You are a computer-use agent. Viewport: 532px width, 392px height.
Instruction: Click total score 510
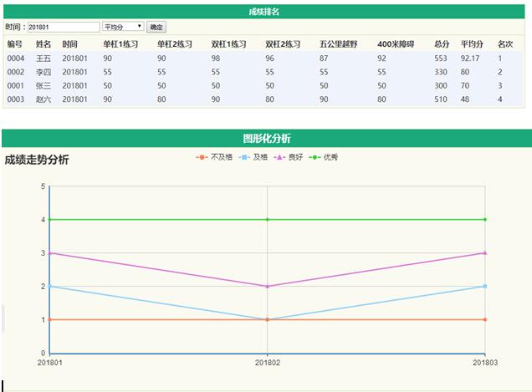(441, 99)
